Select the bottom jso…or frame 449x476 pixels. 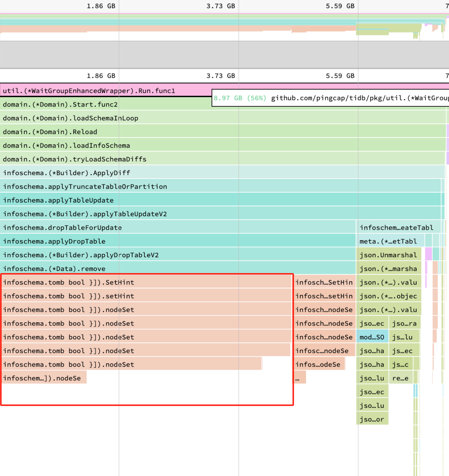[372, 419]
